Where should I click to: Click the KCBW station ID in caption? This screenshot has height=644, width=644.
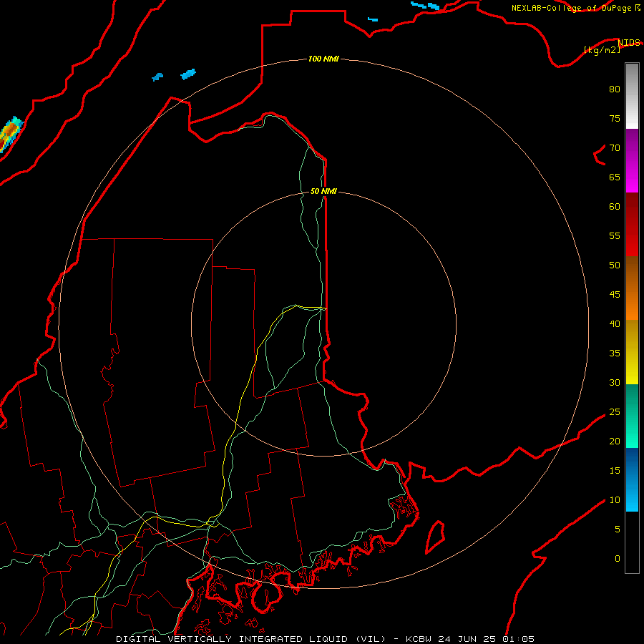[420, 639]
